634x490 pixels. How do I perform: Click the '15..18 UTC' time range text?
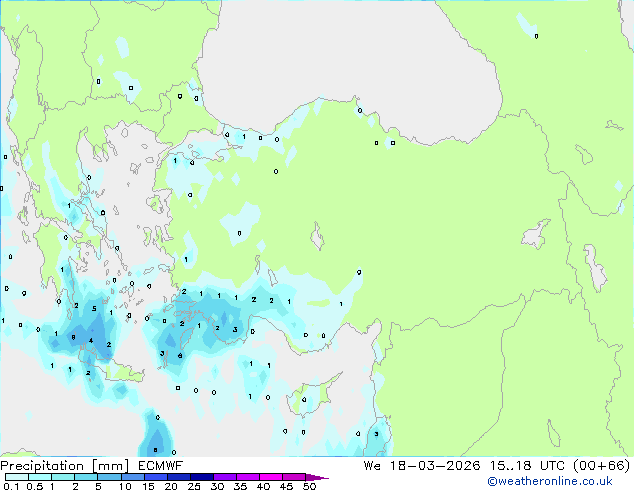click(x=528, y=466)
